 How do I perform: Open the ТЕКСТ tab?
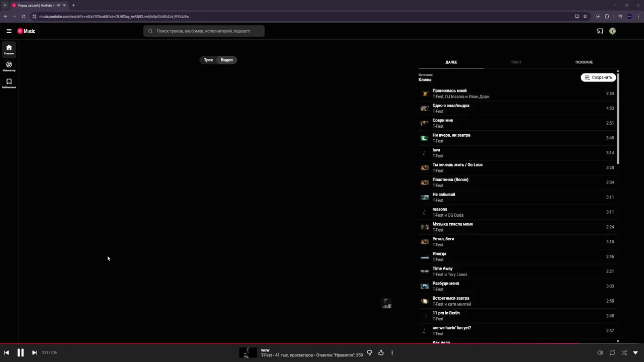point(516,62)
